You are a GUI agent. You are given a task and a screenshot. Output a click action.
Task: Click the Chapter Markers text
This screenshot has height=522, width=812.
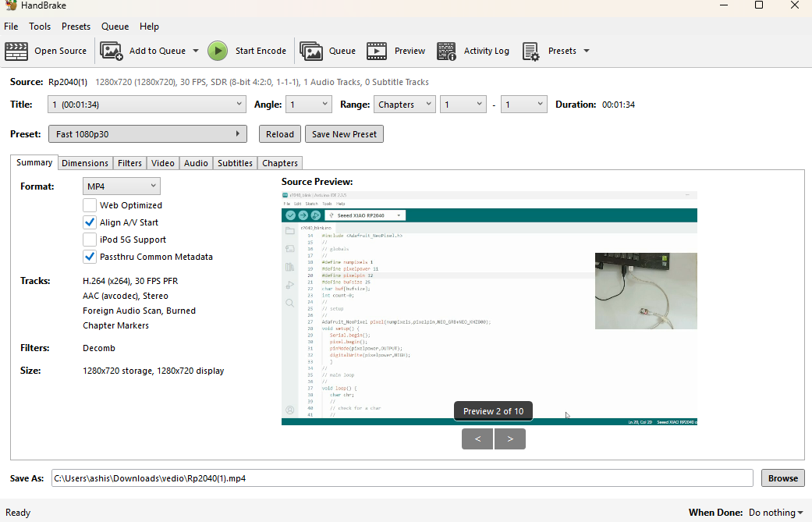(x=116, y=325)
